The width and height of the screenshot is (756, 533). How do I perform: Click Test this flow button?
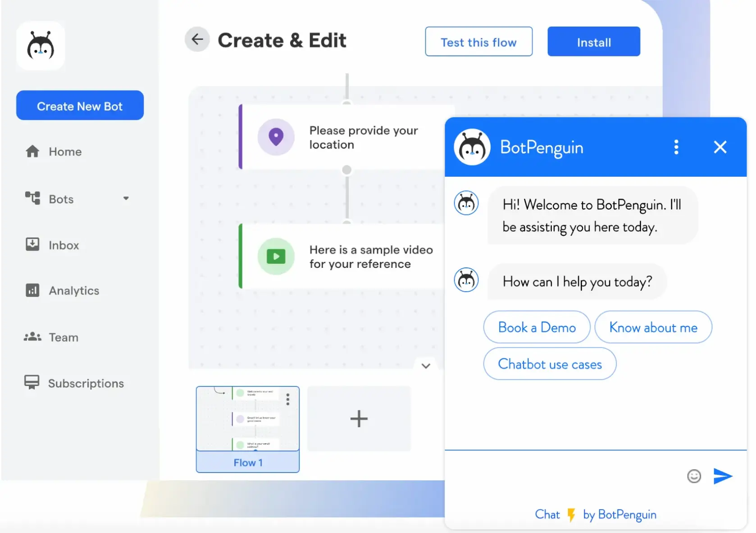[x=478, y=41]
